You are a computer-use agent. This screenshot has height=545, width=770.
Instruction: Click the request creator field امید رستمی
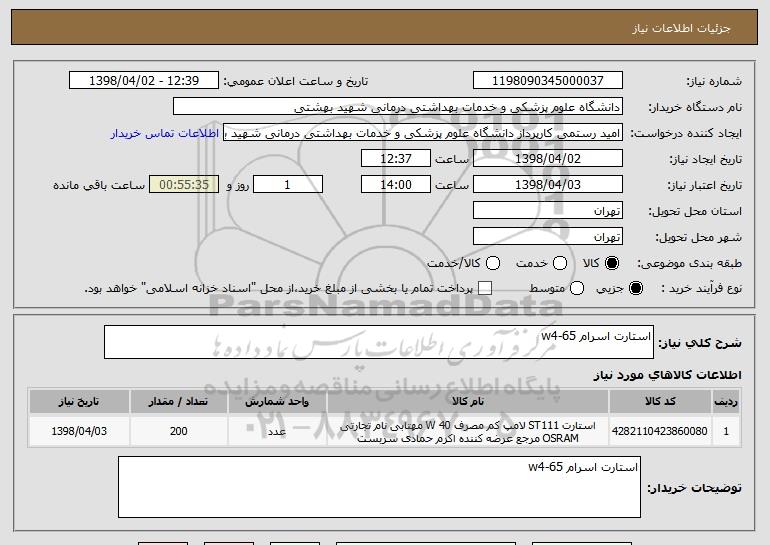tap(423, 133)
